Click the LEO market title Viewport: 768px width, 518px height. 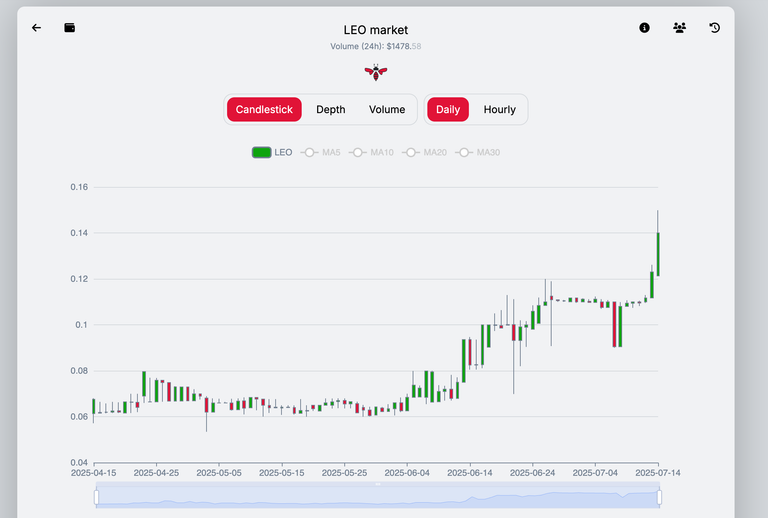coord(376,30)
